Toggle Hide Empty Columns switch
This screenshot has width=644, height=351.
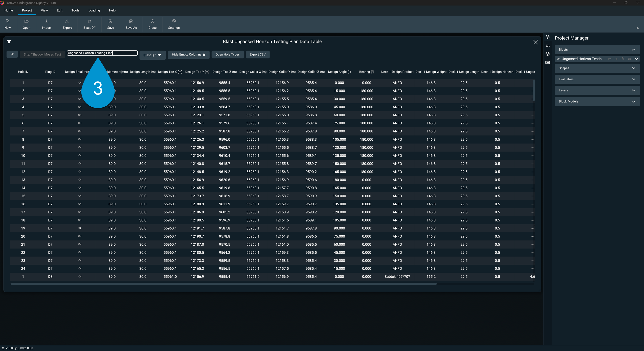(204, 55)
